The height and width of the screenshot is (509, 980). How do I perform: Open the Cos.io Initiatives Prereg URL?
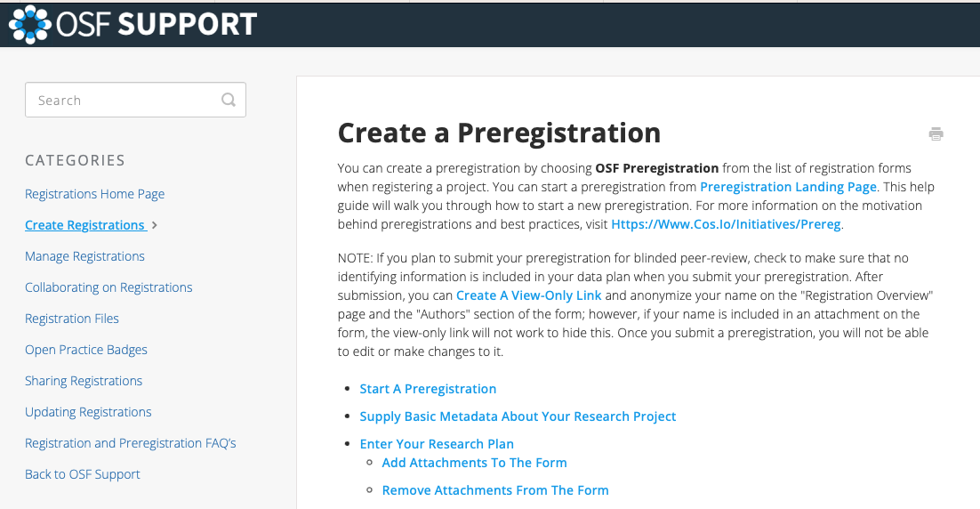tap(726, 224)
